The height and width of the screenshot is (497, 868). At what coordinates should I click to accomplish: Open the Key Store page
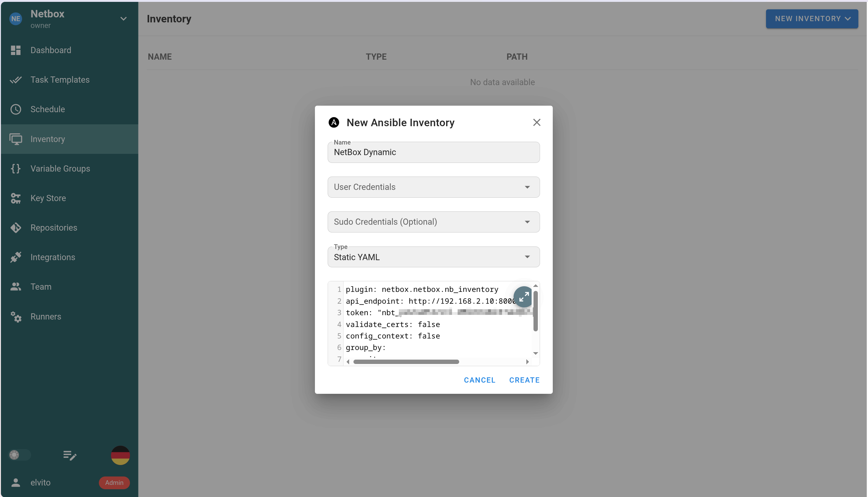click(x=70, y=198)
